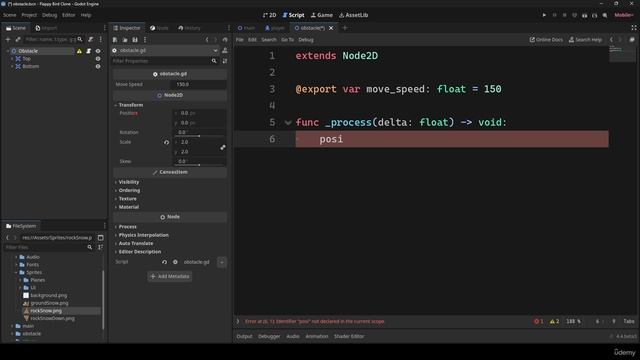640x360 pixels.
Task: Open the Output bottom panel
Action: click(x=244, y=336)
